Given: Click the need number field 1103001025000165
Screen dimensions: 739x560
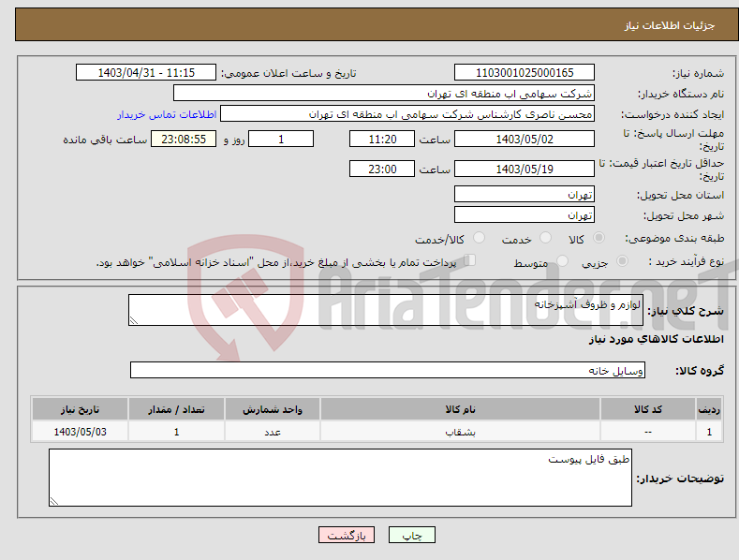Looking at the screenshot, I should (525, 73).
